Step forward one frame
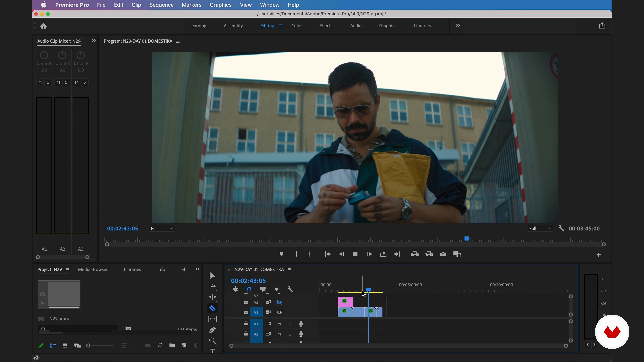Screen dimensions: 644x362 369,254
